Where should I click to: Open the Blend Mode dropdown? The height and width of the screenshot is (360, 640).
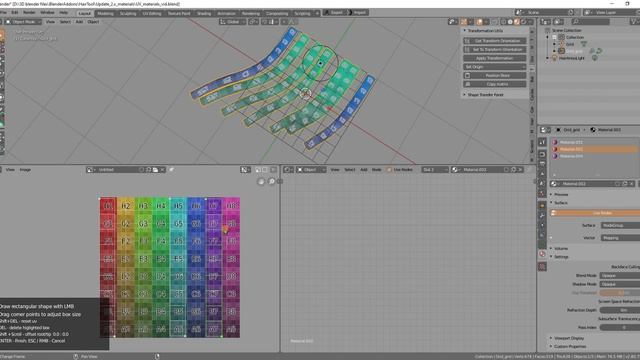[620, 276]
